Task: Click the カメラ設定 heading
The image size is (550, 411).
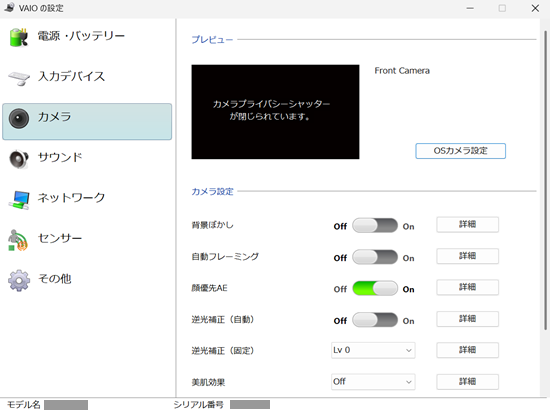Action: pyautogui.click(x=212, y=191)
